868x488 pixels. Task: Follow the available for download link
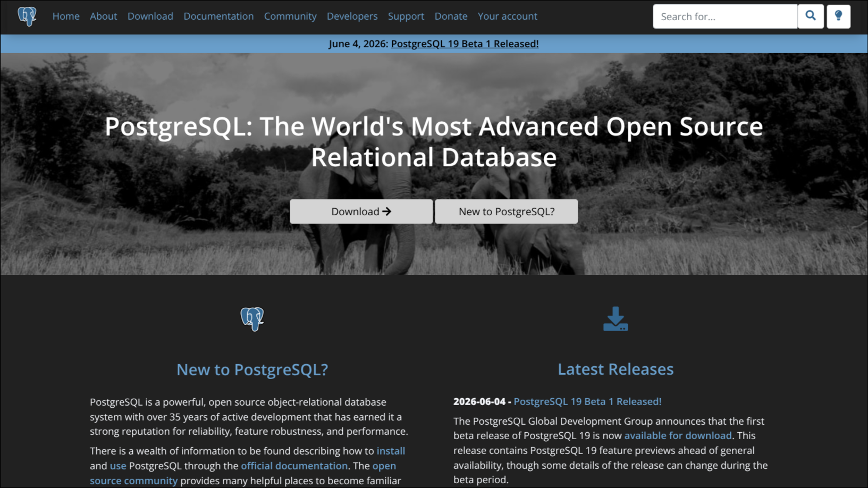(678, 435)
